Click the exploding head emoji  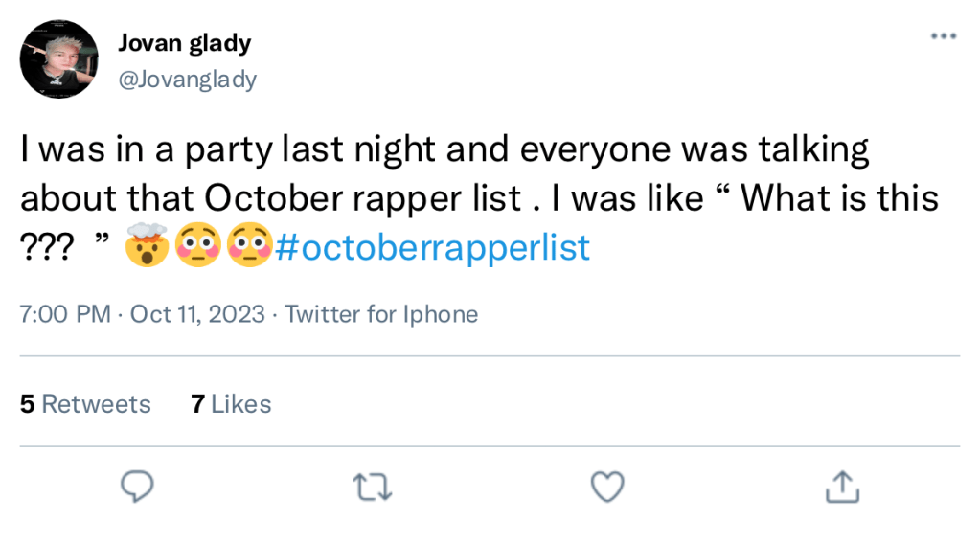click(x=147, y=247)
